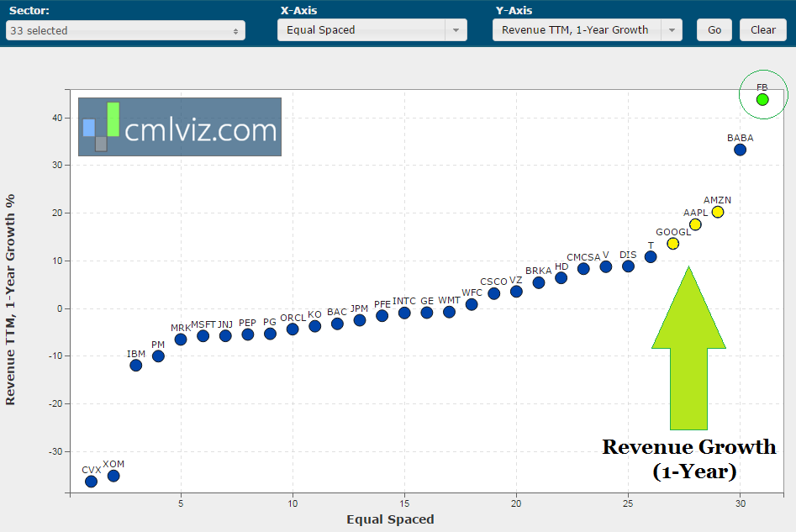Image resolution: width=796 pixels, height=532 pixels.
Task: Click the PEP data point
Action: coord(248,334)
